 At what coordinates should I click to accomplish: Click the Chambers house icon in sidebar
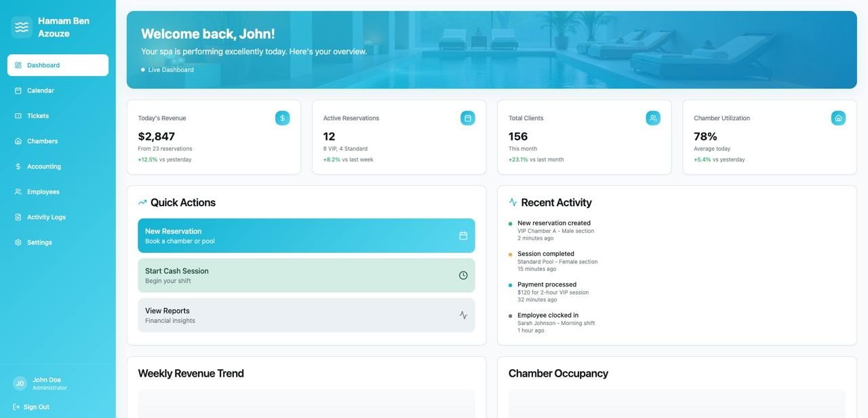pos(18,141)
